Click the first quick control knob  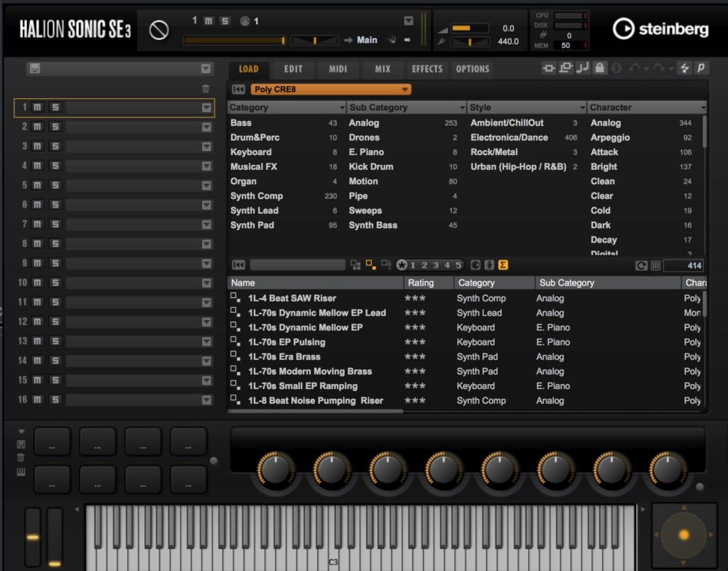point(275,470)
